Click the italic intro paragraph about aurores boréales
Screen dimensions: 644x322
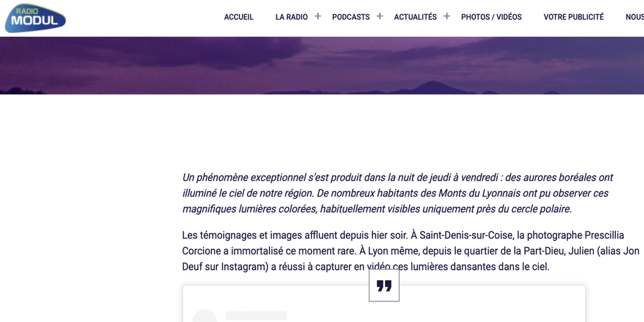(398, 193)
